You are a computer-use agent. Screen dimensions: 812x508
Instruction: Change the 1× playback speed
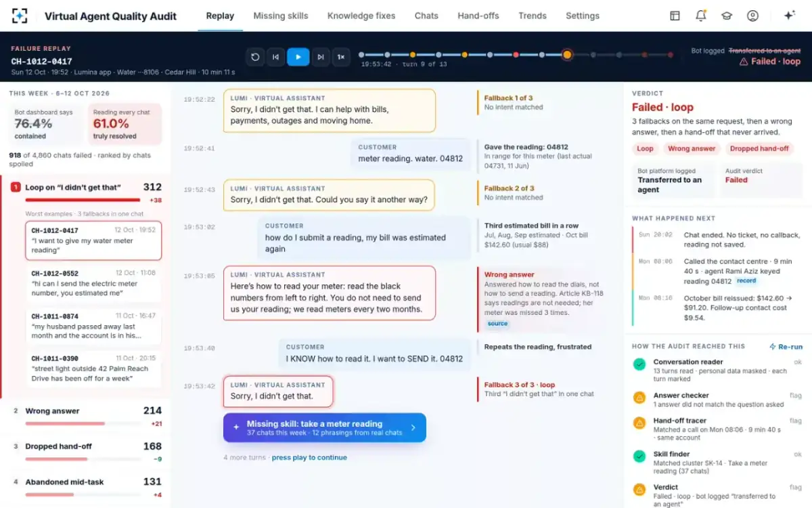pos(341,57)
